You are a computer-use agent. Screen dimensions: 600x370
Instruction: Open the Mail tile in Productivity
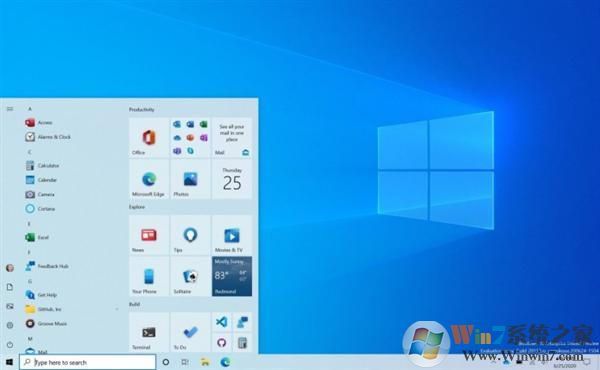[x=232, y=137]
